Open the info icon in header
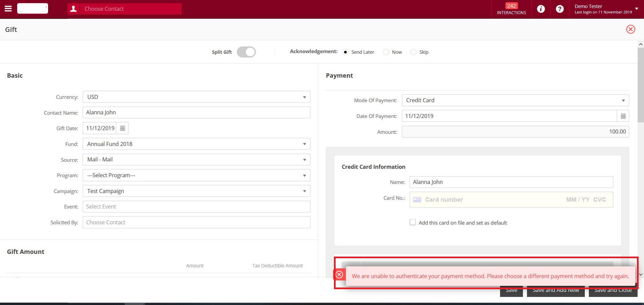The width and height of the screenshot is (644, 305). pyautogui.click(x=541, y=9)
